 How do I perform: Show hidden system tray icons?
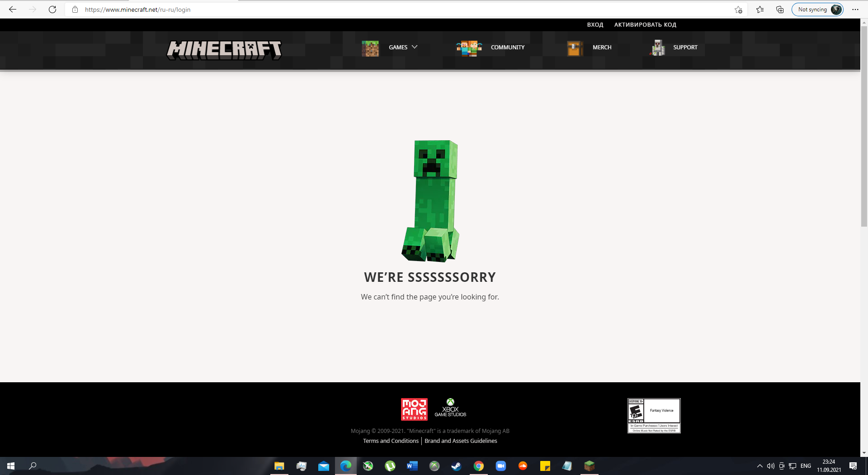click(x=760, y=466)
